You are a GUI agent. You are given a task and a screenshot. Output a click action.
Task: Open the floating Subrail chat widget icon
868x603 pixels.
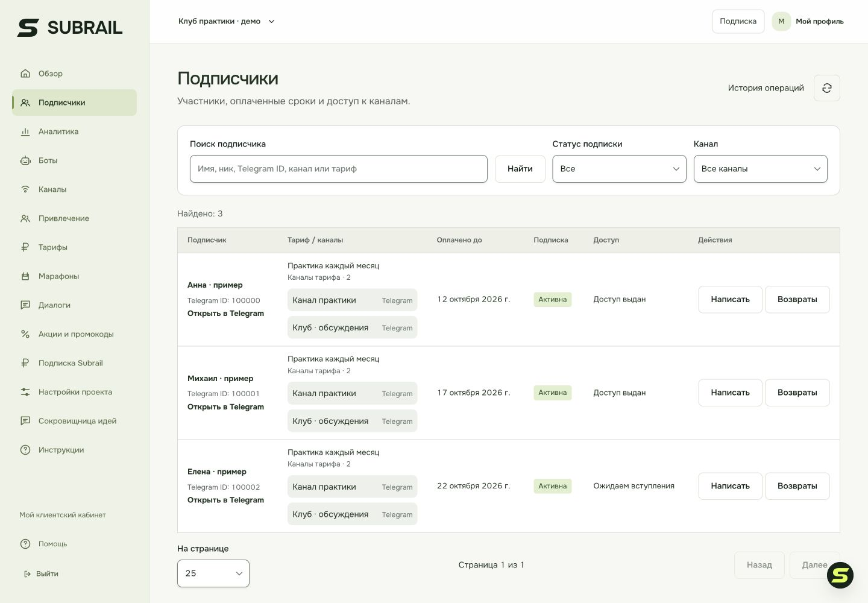coord(840,575)
